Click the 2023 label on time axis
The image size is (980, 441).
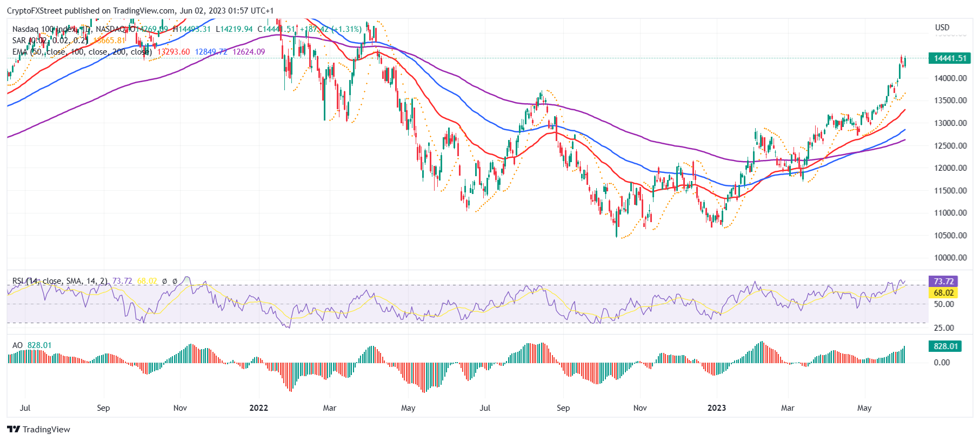click(717, 408)
